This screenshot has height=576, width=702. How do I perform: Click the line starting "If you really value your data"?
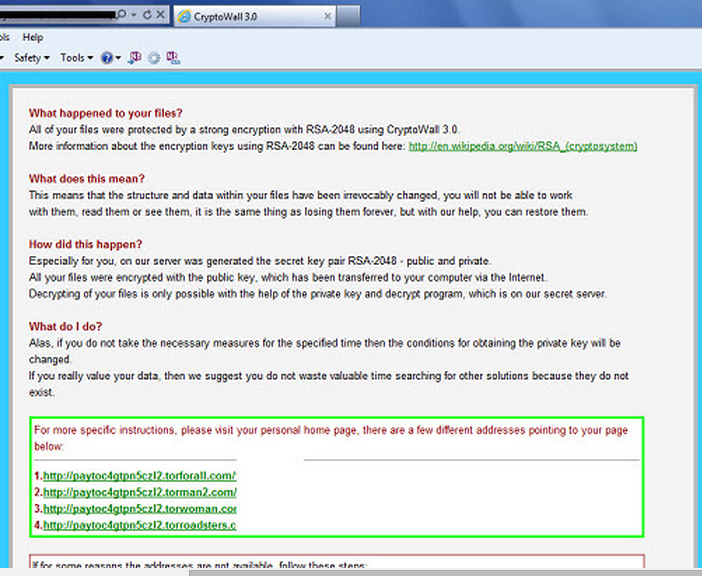[329, 376]
